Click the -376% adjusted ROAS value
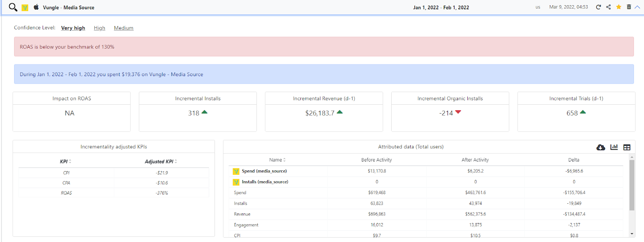Viewport: 644px width, 242px height. tap(162, 193)
